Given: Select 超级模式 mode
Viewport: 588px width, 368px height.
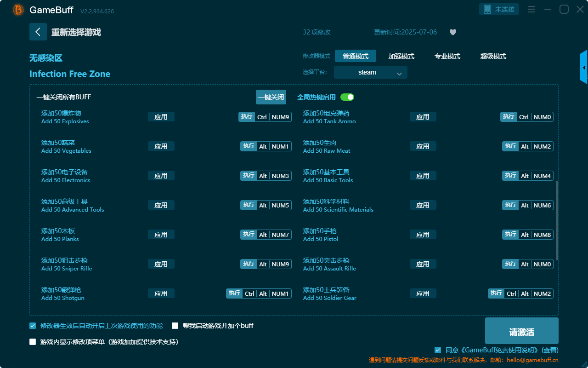Looking at the screenshot, I should (494, 56).
